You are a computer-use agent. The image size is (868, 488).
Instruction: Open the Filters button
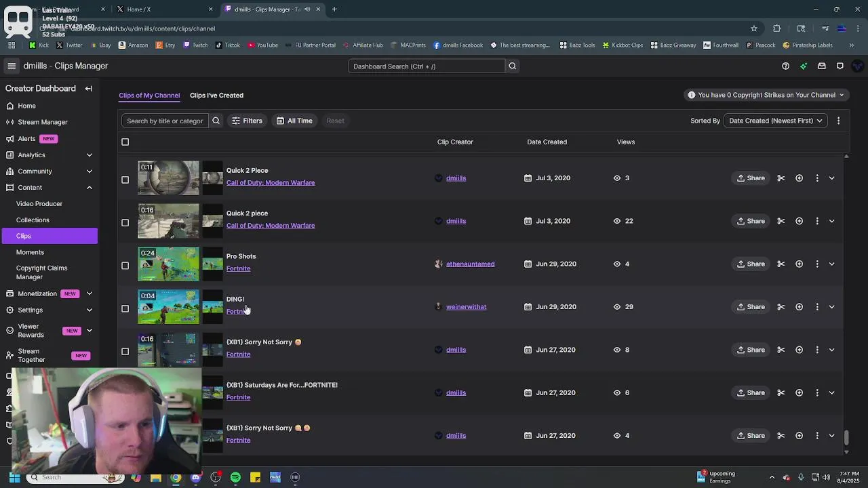[247, 121]
